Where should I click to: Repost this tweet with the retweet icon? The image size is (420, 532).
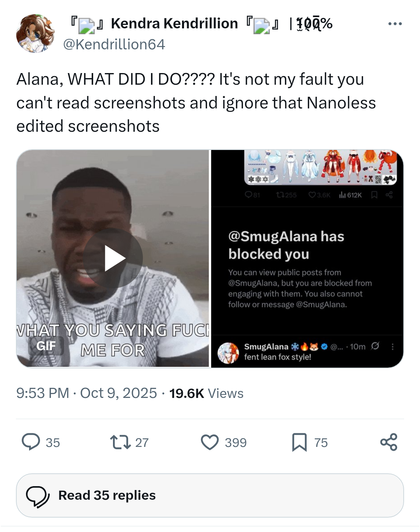121,442
